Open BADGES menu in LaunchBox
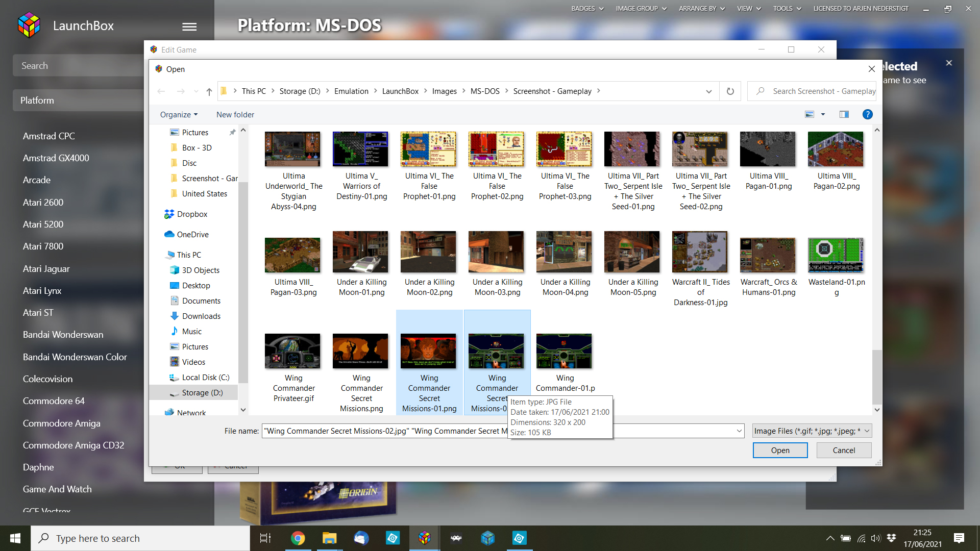Image resolution: width=980 pixels, height=551 pixels. coord(587,9)
